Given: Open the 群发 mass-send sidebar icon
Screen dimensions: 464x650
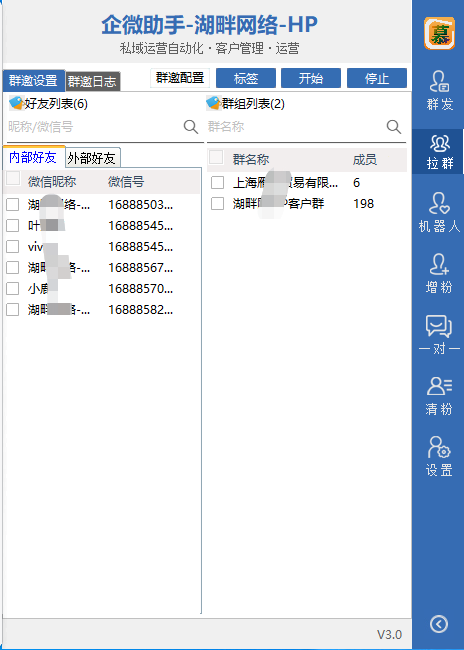Looking at the screenshot, I should tap(439, 90).
